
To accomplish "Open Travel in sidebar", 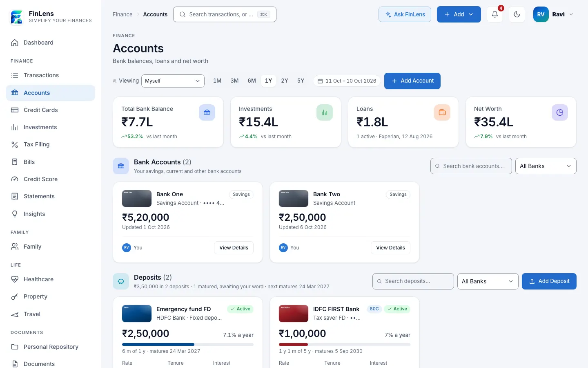I will [x=51, y=314].
